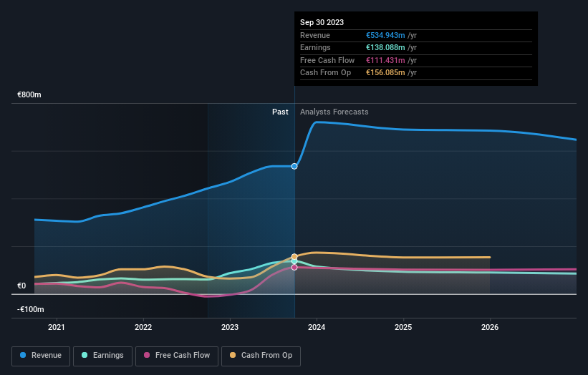Image resolution: width=588 pixels, height=375 pixels.
Task: Click the Earnings row label in tooltip
Action: click(315, 47)
